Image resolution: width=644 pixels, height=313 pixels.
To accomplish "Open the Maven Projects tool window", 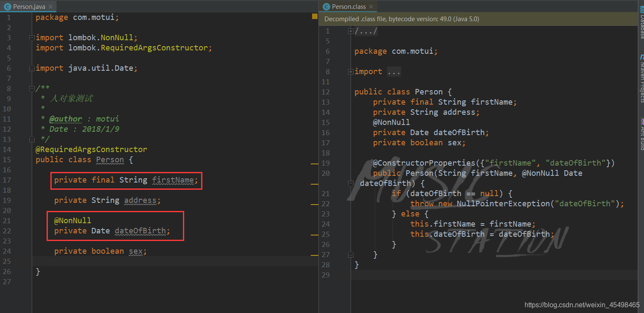I will [x=641, y=79].
